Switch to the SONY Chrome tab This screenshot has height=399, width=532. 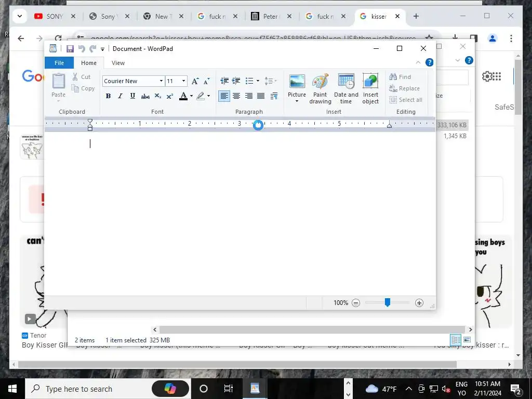tap(55, 16)
